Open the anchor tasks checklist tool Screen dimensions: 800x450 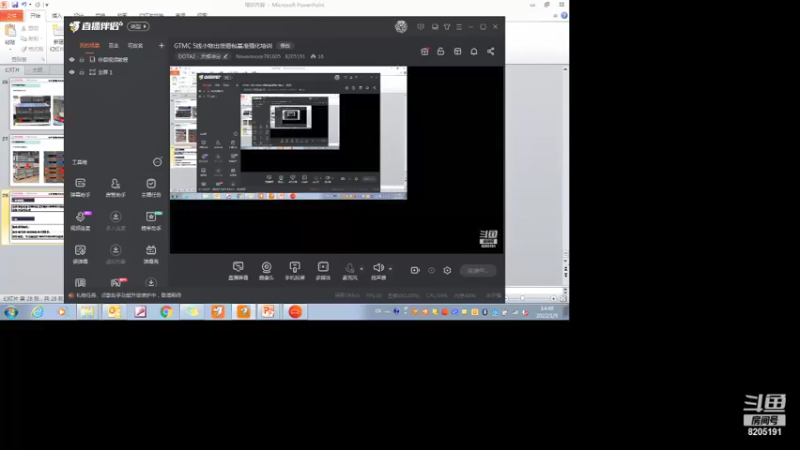(151, 187)
